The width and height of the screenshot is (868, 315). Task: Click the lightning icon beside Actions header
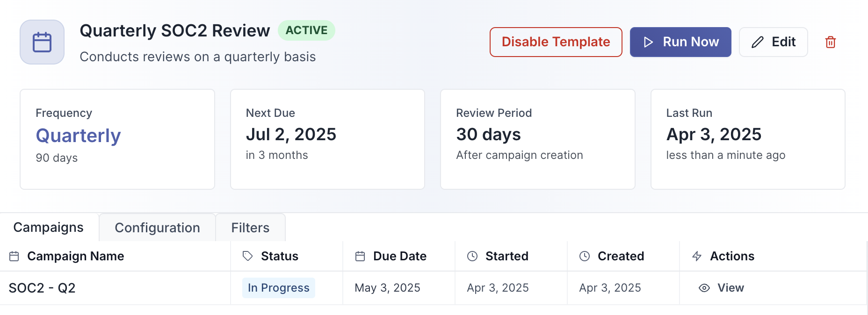(697, 256)
